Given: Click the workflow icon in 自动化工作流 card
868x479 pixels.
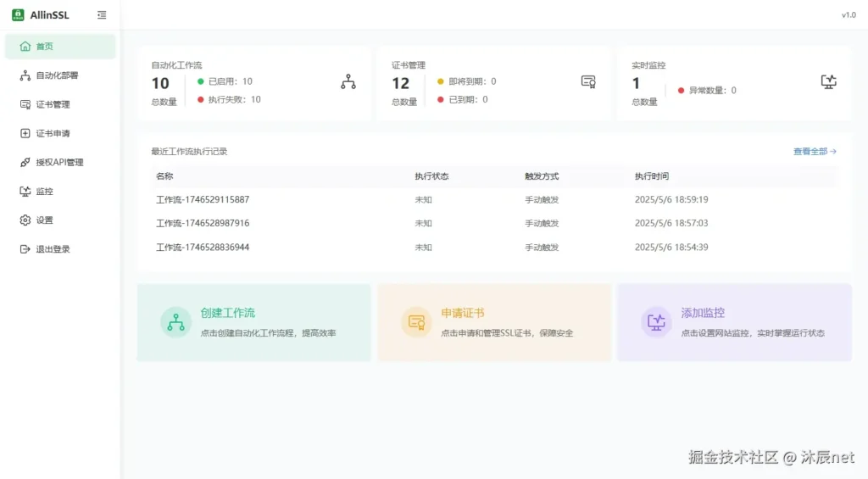Looking at the screenshot, I should coord(348,82).
